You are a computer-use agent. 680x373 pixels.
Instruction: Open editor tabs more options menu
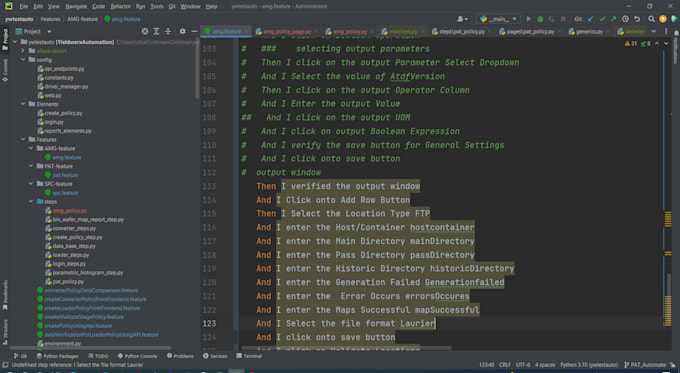click(x=667, y=32)
